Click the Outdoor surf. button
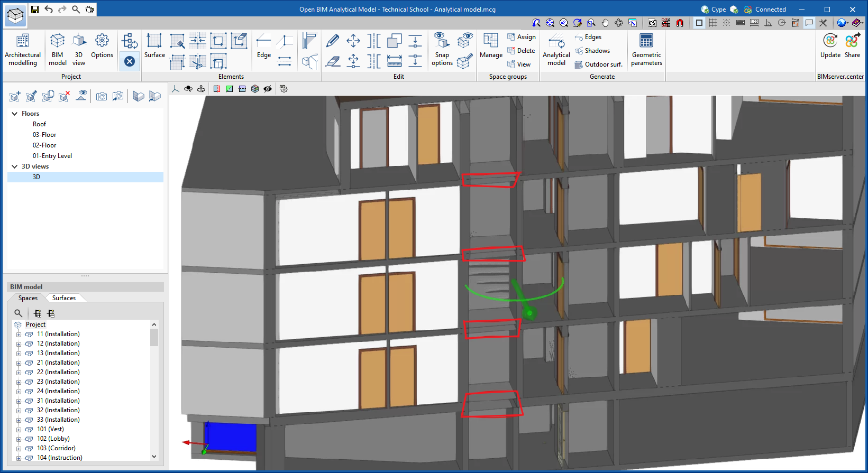Viewport: 868px width, 473px height. 599,64
